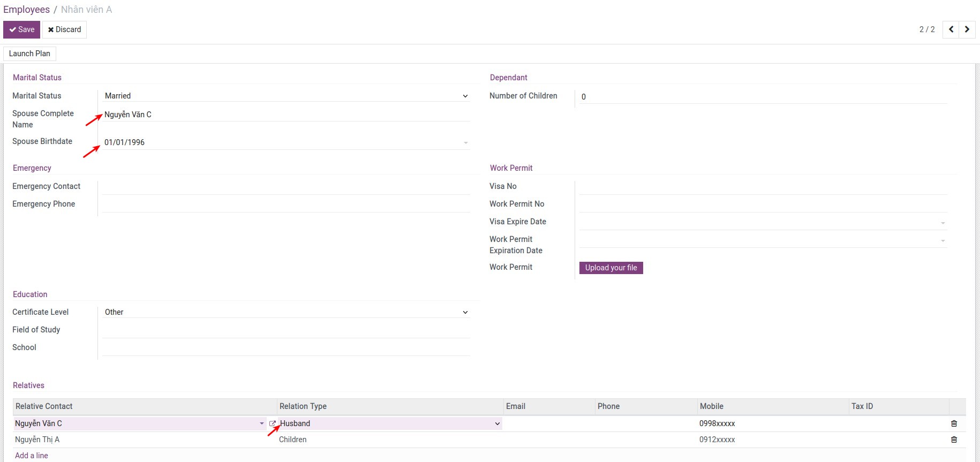
Task: Open the Employees breadcrumb link
Action: click(26, 10)
